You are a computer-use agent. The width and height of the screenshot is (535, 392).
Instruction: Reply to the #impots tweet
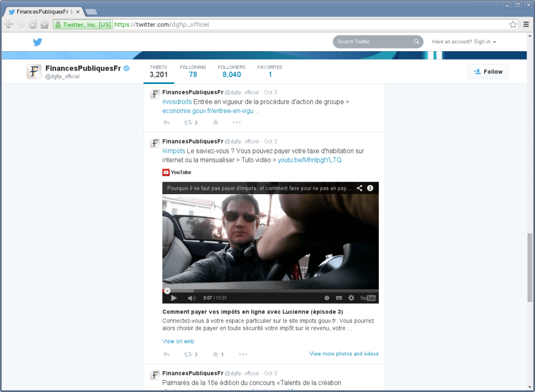click(167, 354)
